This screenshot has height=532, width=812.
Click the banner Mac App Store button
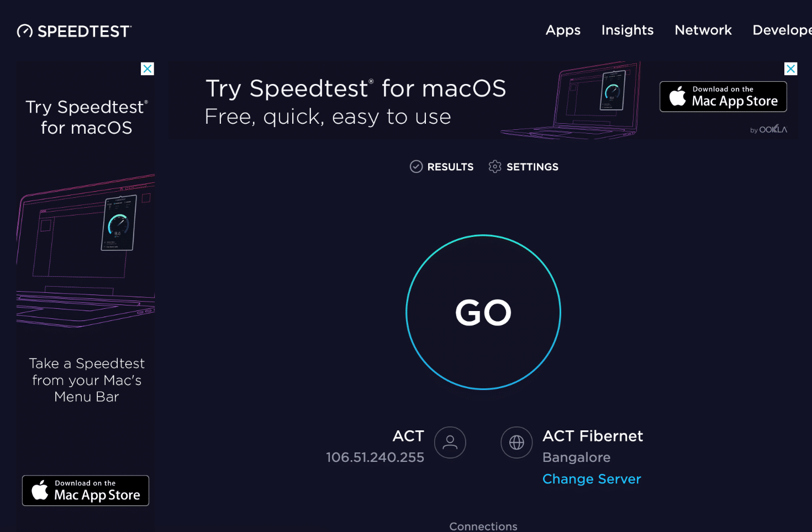coord(723,97)
